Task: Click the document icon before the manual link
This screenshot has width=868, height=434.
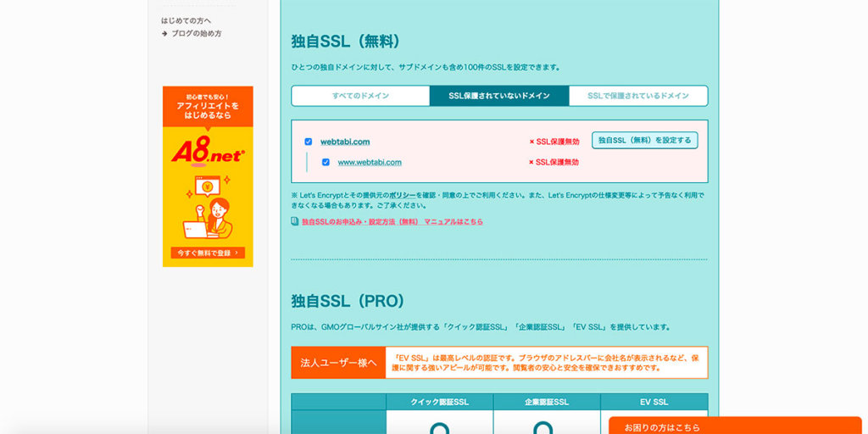Action: point(295,222)
